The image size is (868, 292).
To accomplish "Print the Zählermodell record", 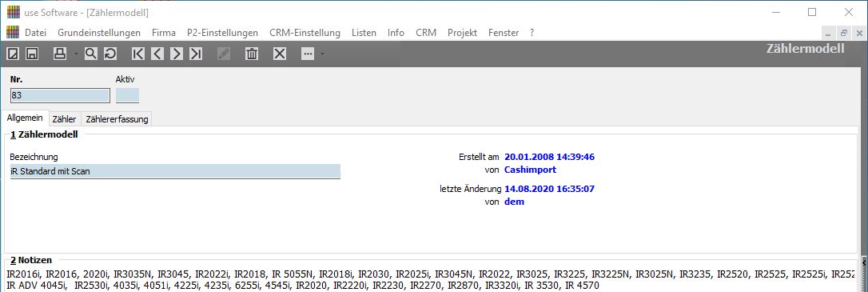I will [x=59, y=54].
